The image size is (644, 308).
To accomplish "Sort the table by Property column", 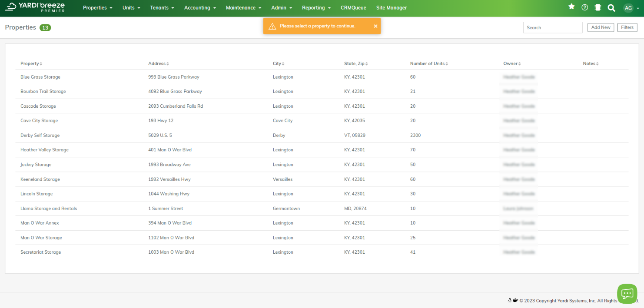I will 31,64.
